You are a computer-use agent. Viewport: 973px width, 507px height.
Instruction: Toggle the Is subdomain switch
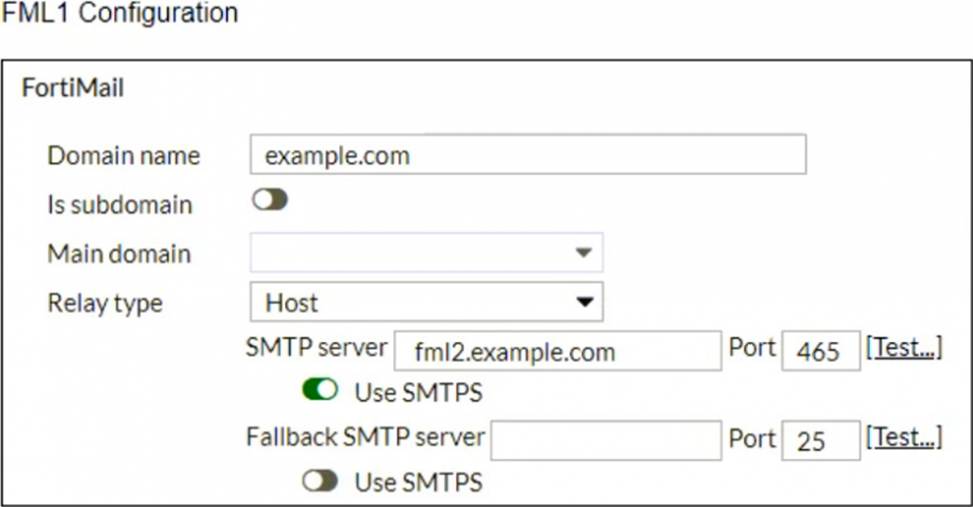click(270, 200)
